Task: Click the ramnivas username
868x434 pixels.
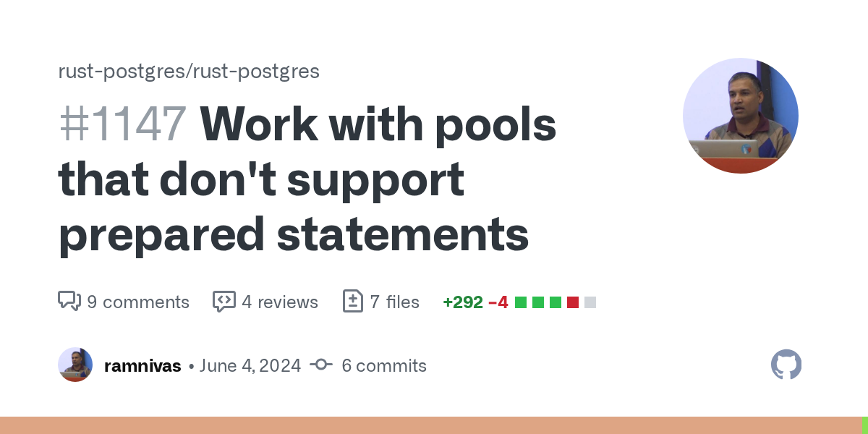Action: pyautogui.click(x=142, y=366)
